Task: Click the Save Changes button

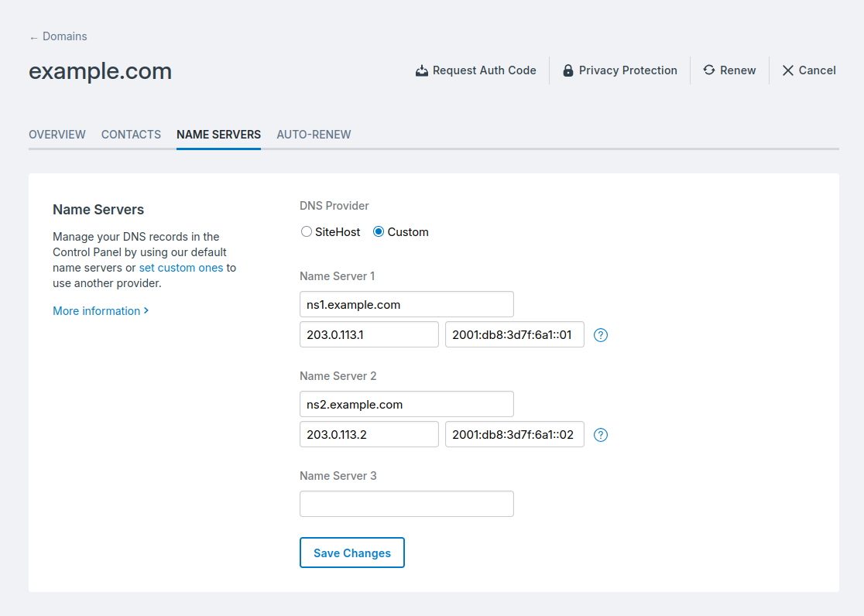Action: point(352,553)
